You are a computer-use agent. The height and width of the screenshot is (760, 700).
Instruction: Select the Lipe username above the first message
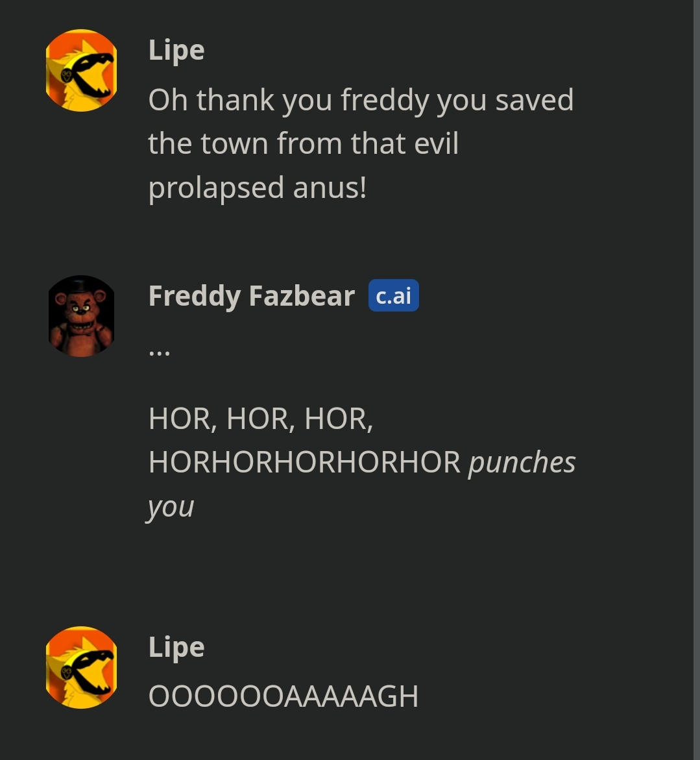click(x=176, y=51)
